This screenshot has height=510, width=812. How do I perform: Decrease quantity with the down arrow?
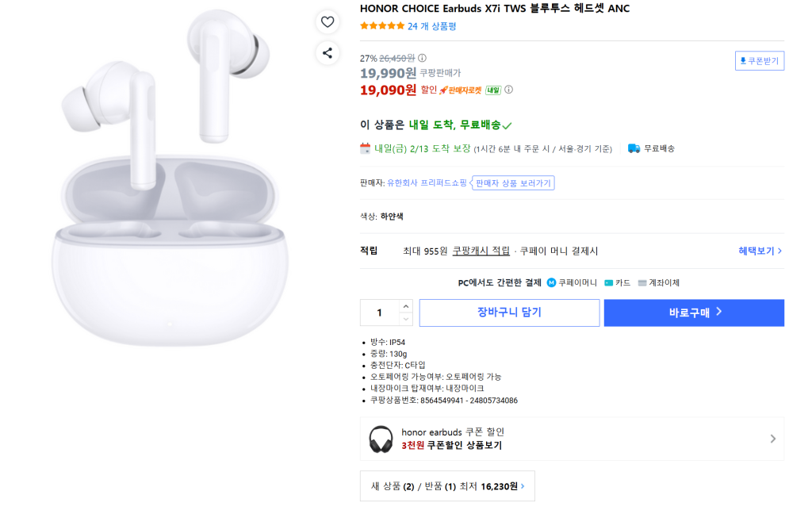tap(406, 319)
